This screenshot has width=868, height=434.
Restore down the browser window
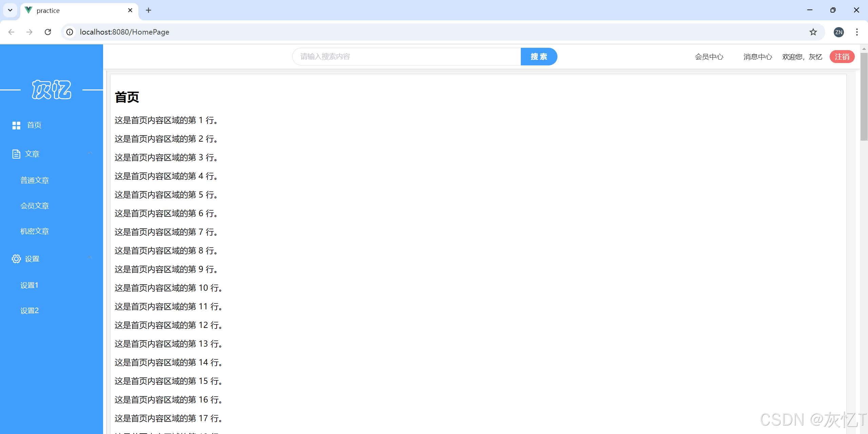click(833, 10)
